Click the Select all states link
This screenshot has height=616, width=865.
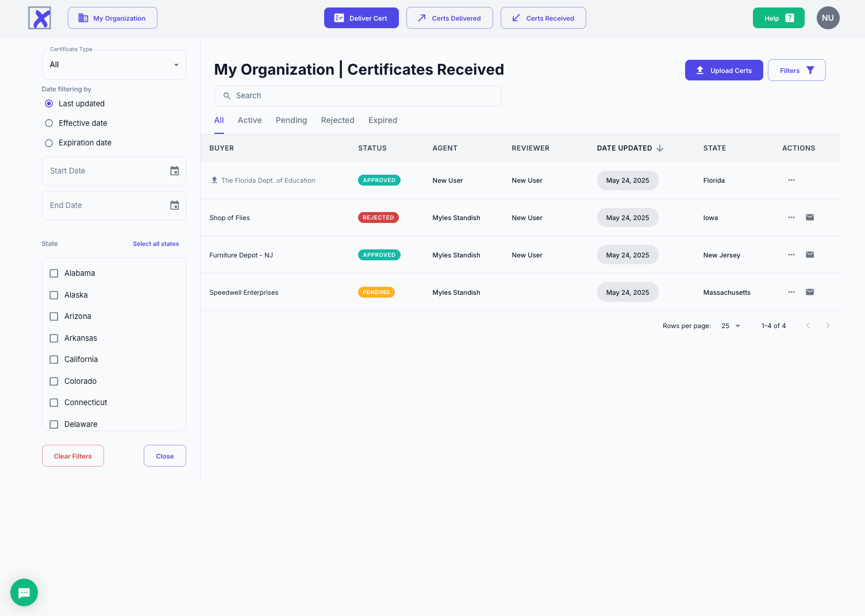pos(156,244)
